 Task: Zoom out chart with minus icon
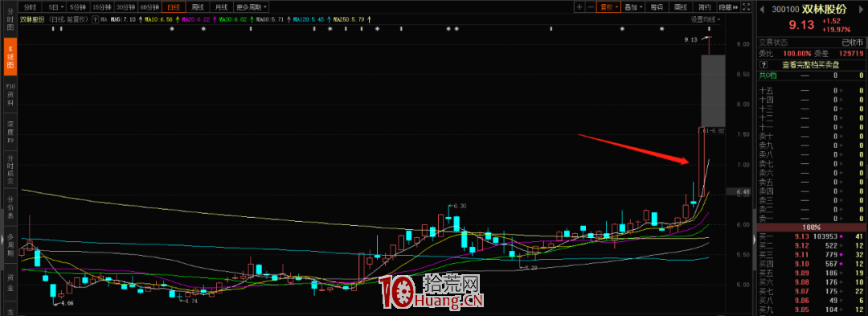(591, 7)
